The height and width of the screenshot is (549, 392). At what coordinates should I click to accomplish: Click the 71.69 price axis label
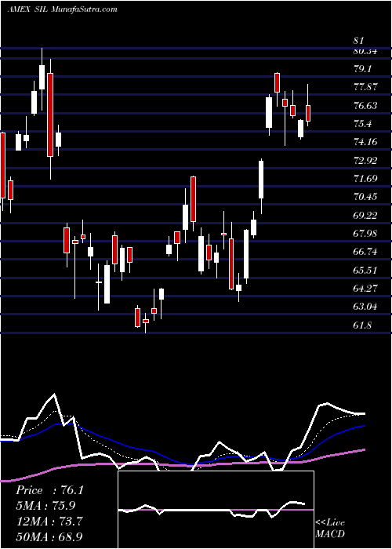[x=365, y=179]
